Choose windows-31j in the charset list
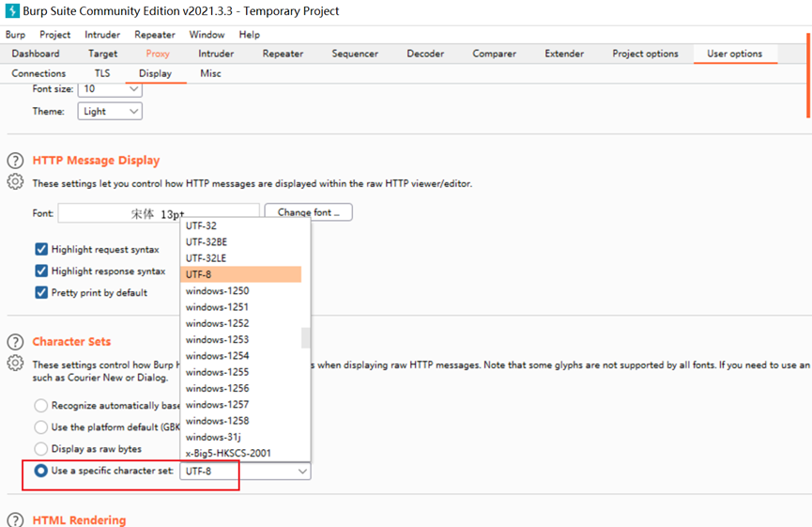Viewport: 812px width, 527px height. (241, 437)
